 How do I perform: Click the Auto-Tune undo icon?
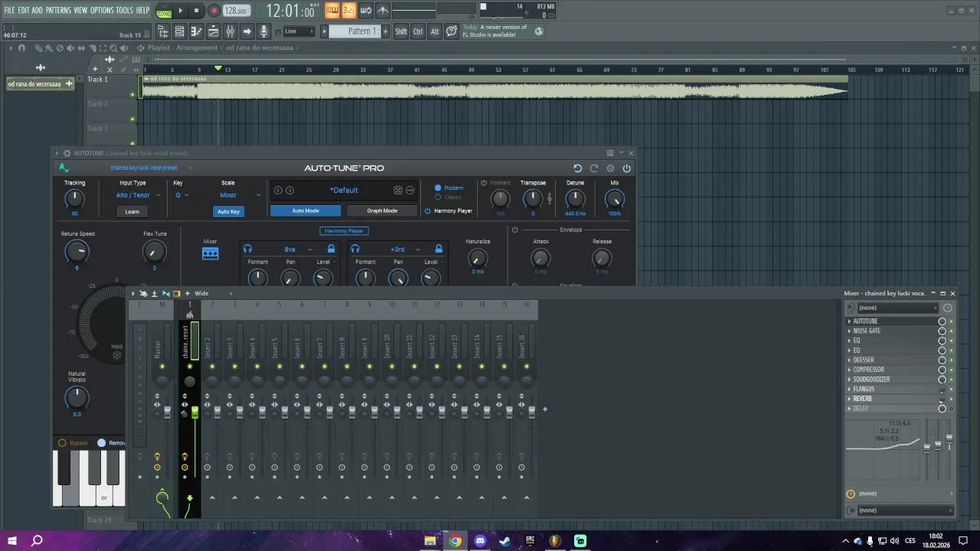click(577, 168)
